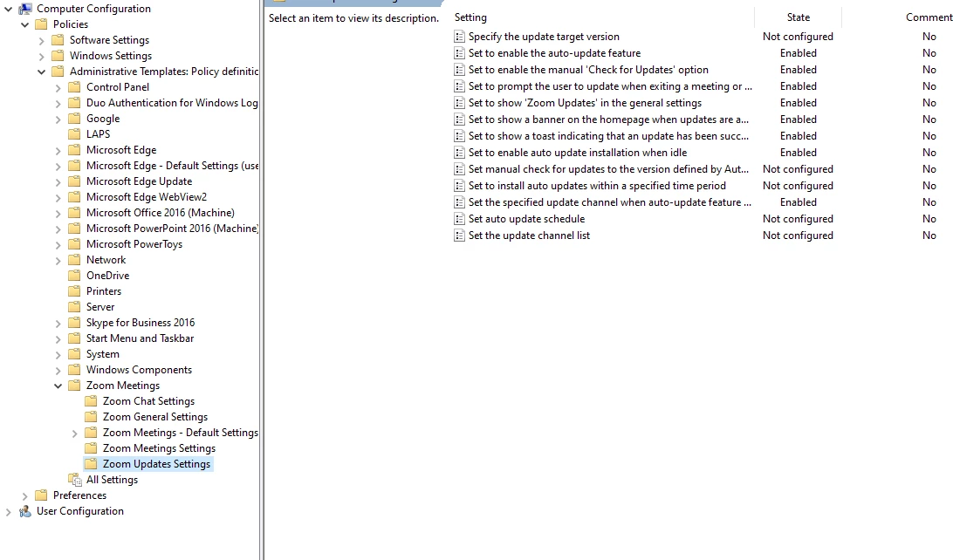Collapse the Policies node
Viewport: 953px width, 560px height.
point(25,25)
